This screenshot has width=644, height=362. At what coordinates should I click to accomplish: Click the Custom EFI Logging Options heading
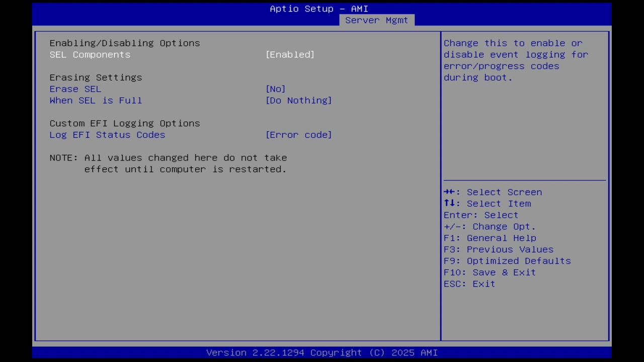pyautogui.click(x=124, y=123)
